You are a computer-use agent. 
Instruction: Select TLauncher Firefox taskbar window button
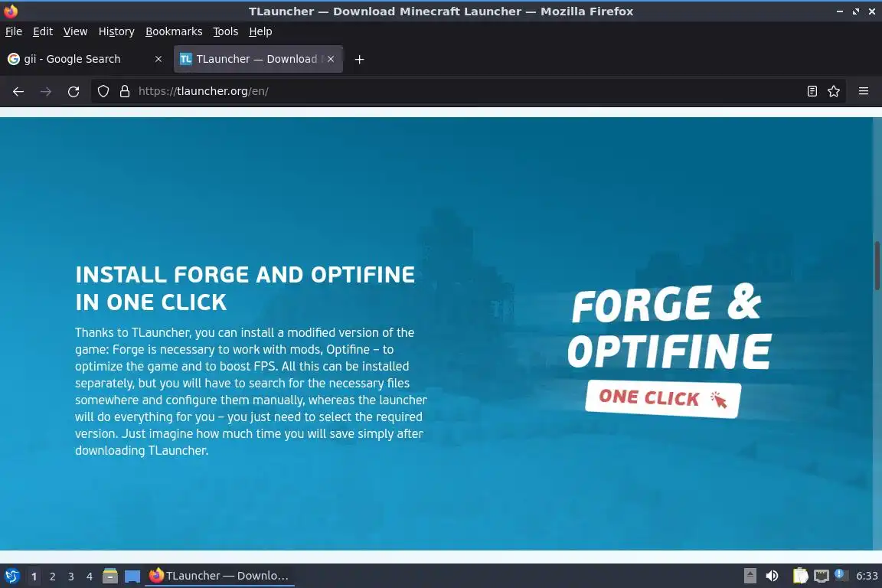pyautogui.click(x=220, y=576)
